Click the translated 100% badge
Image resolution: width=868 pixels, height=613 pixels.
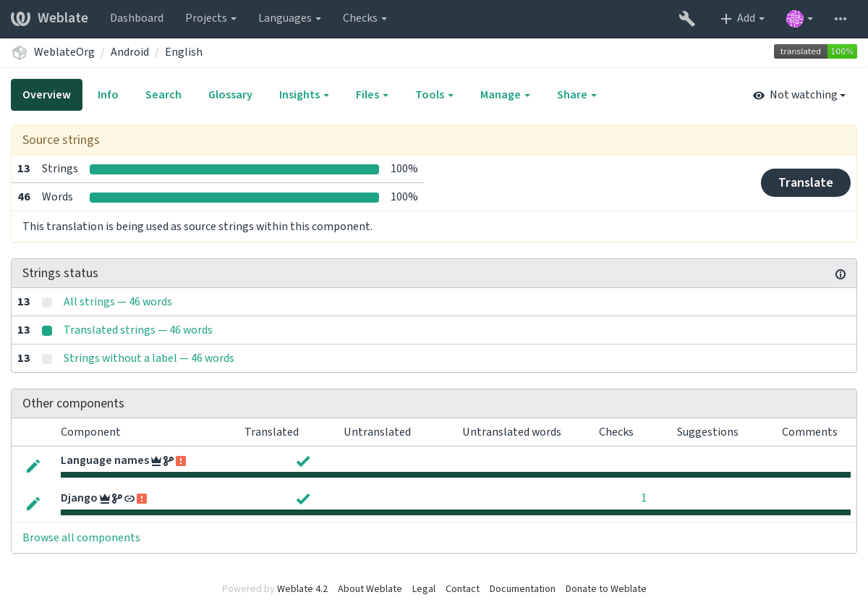click(815, 51)
